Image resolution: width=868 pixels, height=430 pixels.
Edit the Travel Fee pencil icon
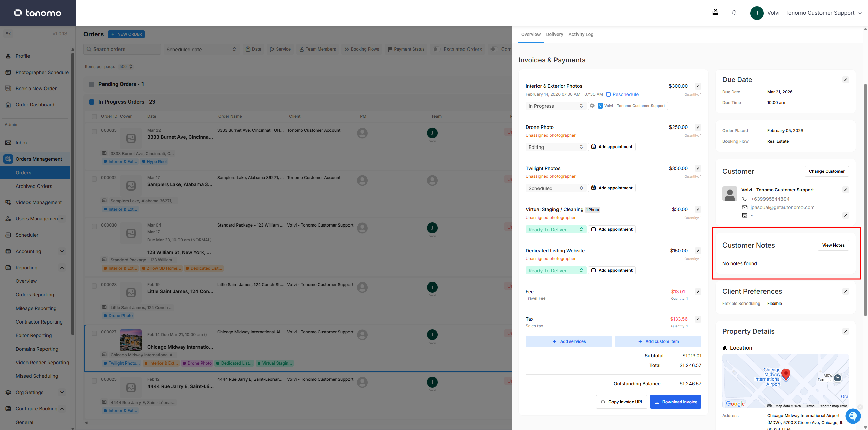[698, 292]
